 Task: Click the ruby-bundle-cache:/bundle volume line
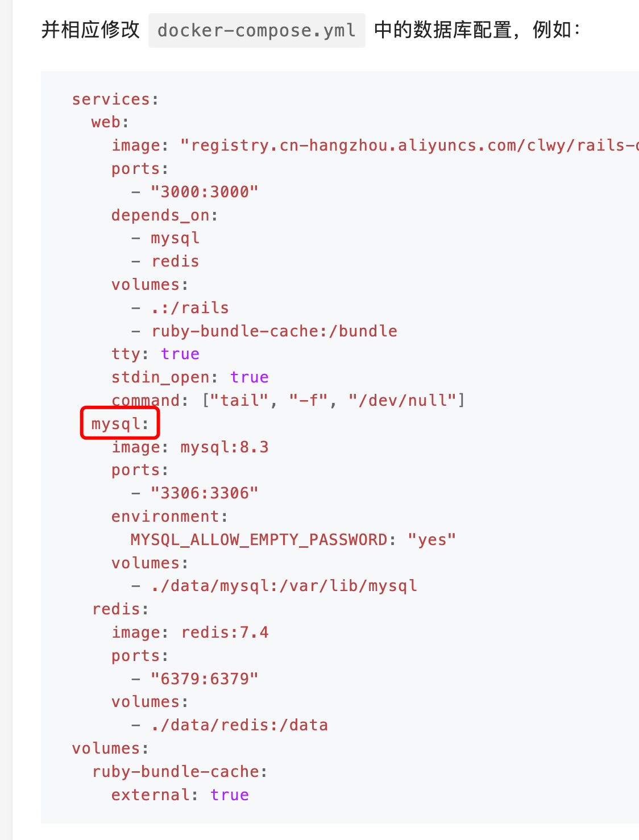[x=274, y=331]
